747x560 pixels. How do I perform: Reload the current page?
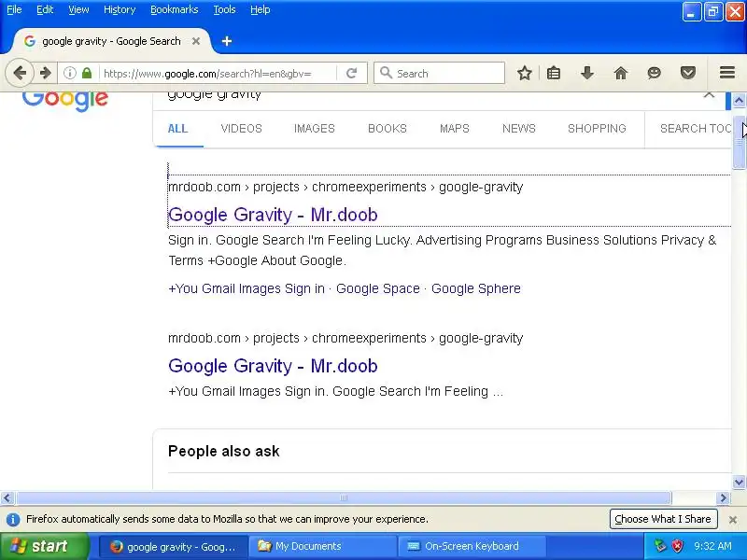point(352,74)
